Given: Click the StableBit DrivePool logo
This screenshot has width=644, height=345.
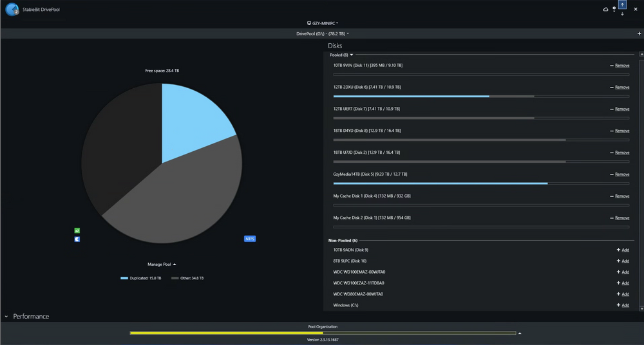Looking at the screenshot, I should click(12, 10).
